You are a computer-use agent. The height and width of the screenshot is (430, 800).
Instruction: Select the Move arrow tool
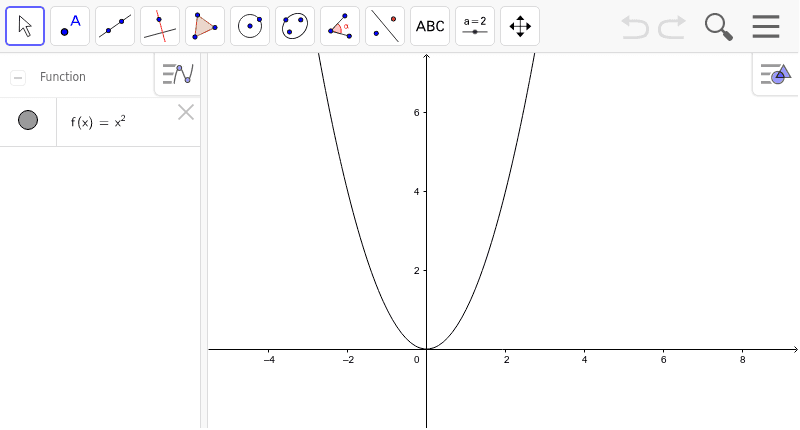tap(25, 26)
